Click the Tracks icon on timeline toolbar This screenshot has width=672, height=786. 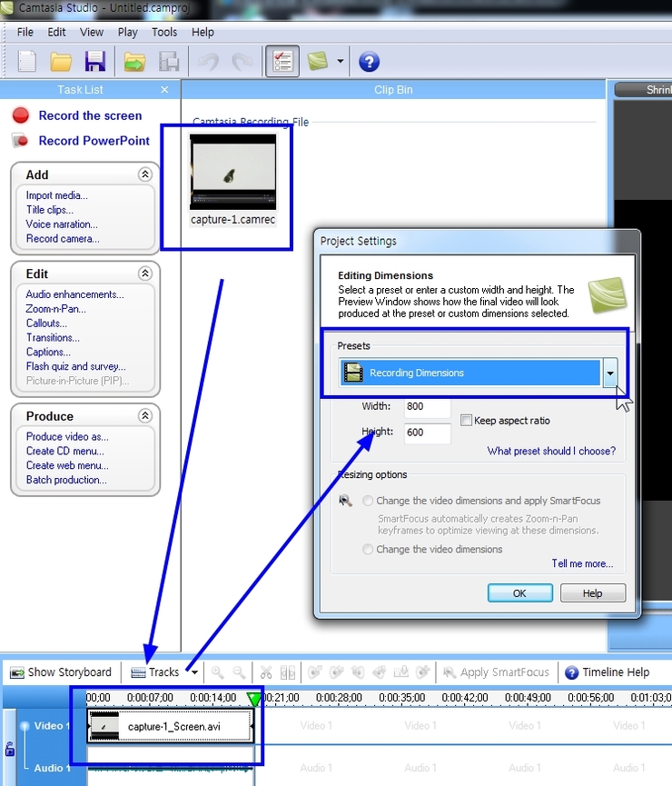click(x=138, y=672)
